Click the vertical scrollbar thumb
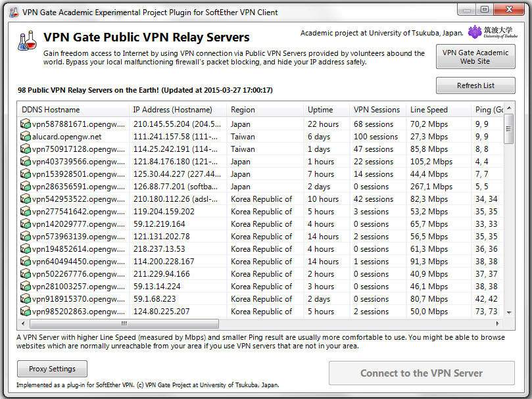The height and width of the screenshot is (399, 532). (508, 129)
